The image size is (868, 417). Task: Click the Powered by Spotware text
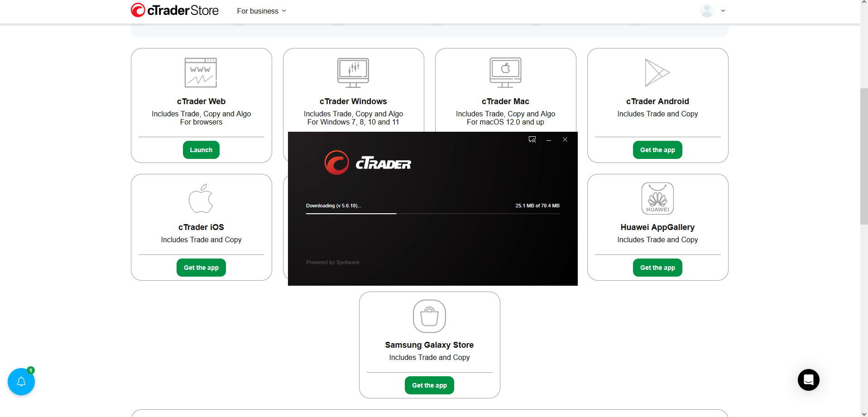tap(333, 262)
